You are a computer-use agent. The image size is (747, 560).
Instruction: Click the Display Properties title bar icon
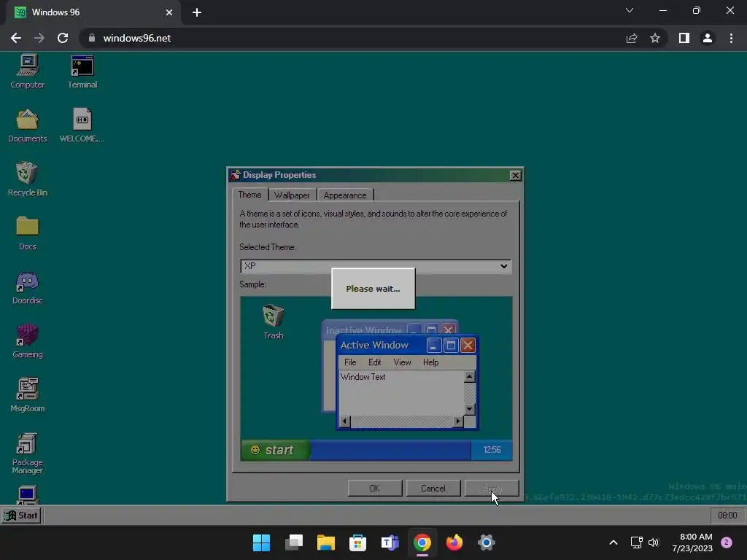coord(236,175)
